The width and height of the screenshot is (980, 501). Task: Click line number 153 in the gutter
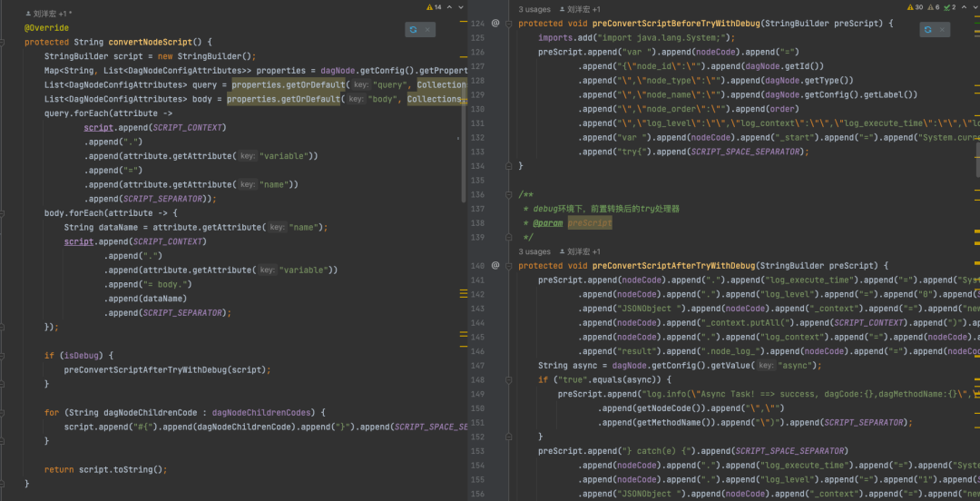477,452
